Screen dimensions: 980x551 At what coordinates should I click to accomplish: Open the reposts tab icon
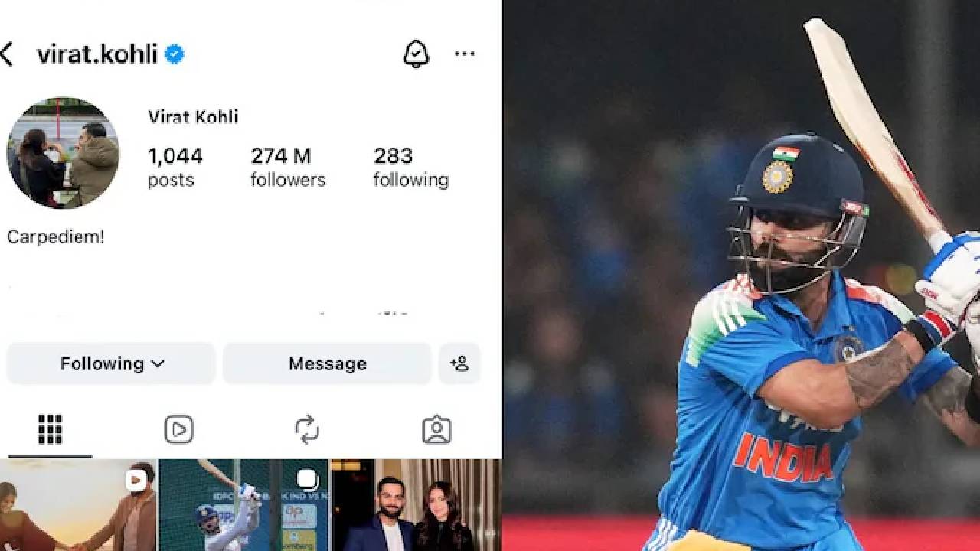[x=307, y=430]
